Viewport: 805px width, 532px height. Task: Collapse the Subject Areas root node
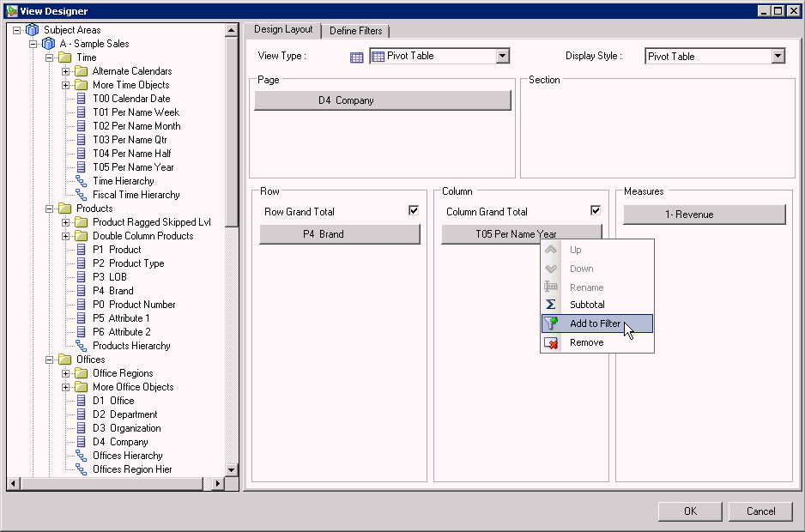tap(17, 30)
